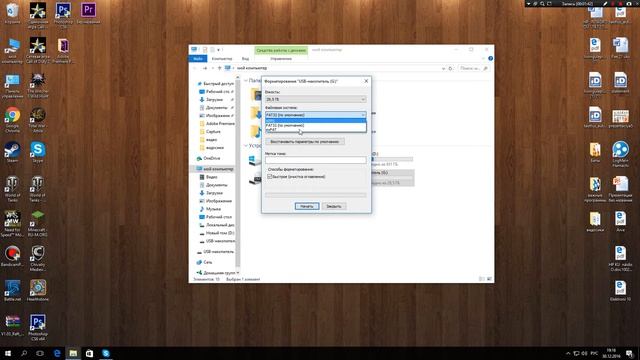
Task: Click the Windows Start button
Action: coord(8,353)
